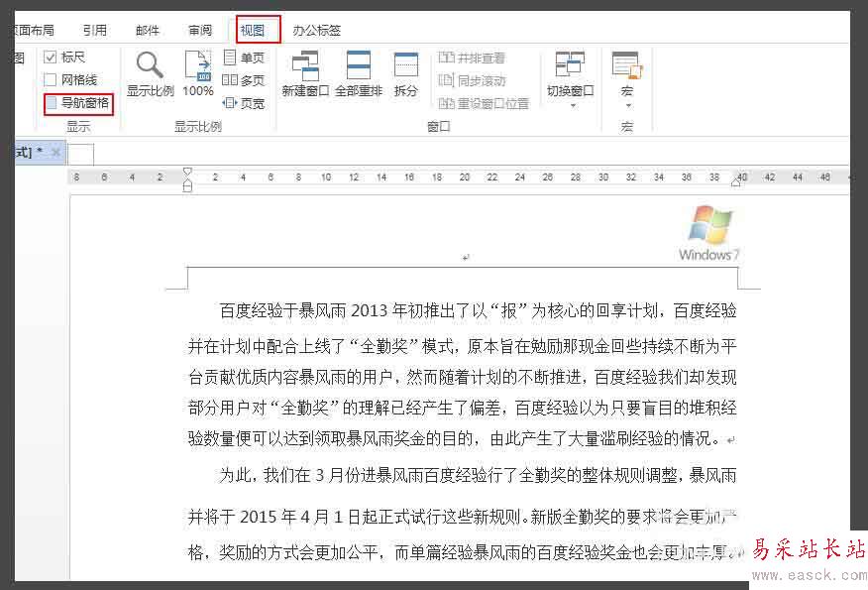
Task: Enable the 导航窗格 navigation pane checkbox
Action: click(x=51, y=103)
